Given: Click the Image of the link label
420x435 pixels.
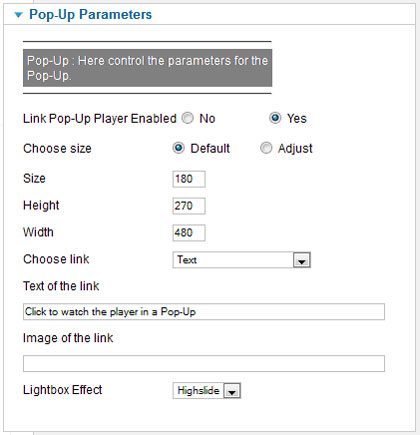Looking at the screenshot, I should click(68, 338).
